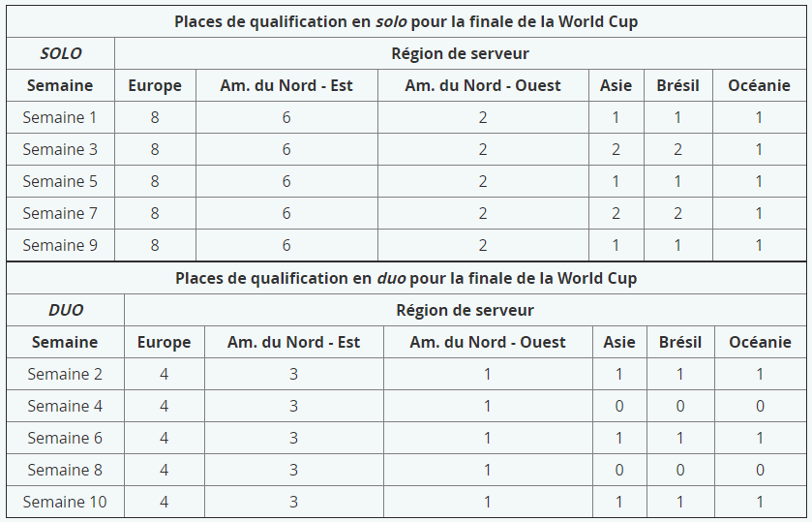Viewport: 812px width, 522px height.
Task: Click the Semaine 7 row label
Action: click(x=60, y=213)
